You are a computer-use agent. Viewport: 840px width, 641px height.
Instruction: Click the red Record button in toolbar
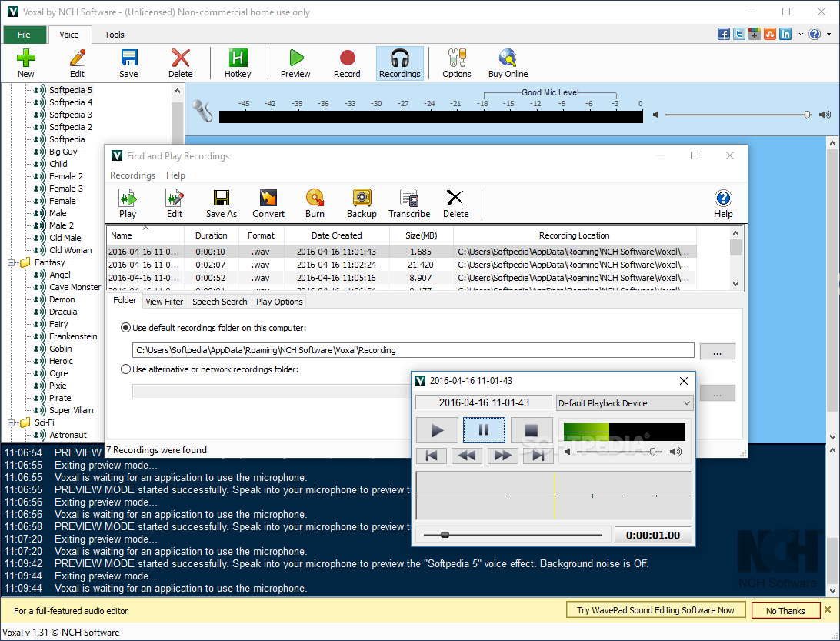point(347,63)
